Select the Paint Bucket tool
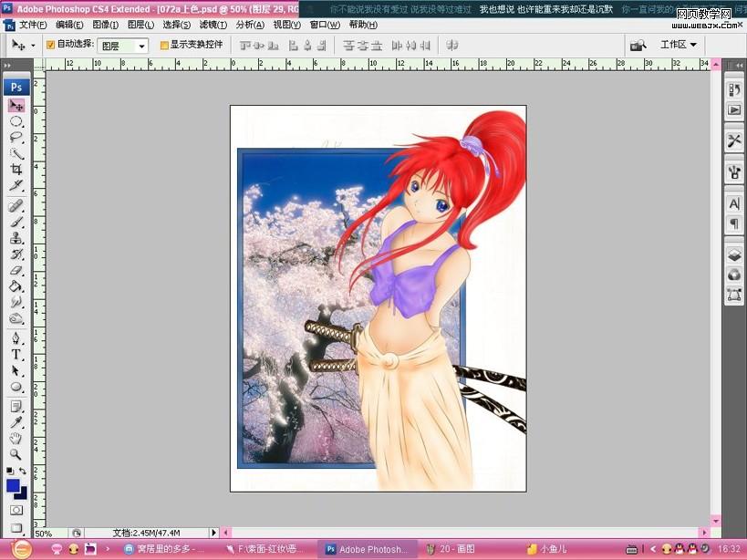 click(x=16, y=286)
